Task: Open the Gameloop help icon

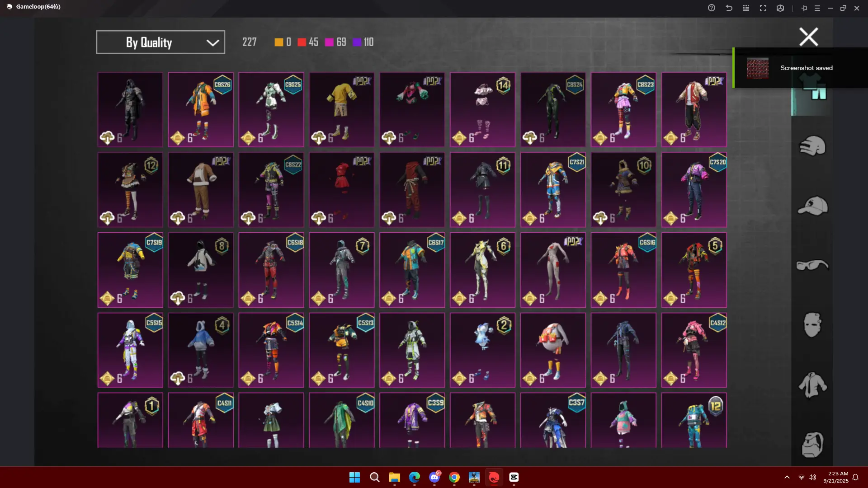Action: (712, 8)
